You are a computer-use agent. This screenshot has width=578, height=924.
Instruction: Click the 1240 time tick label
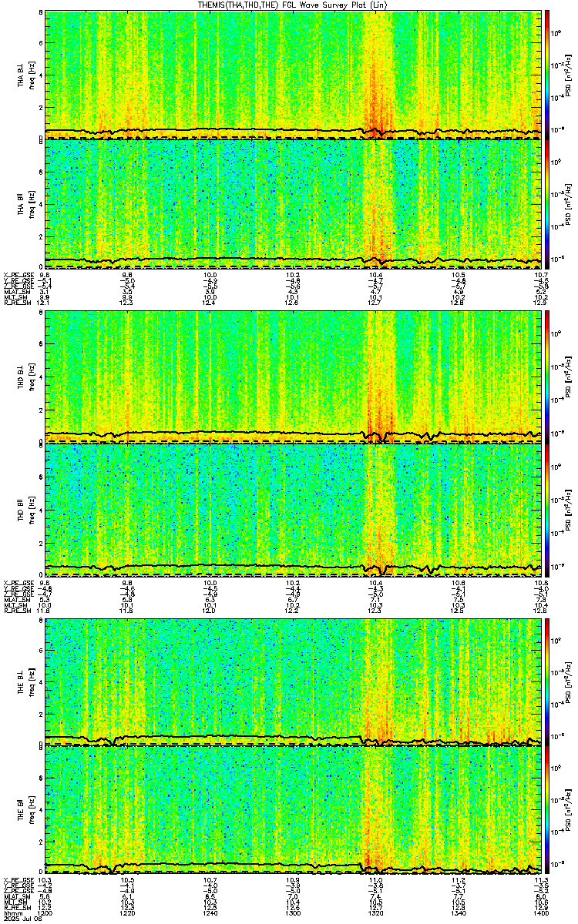(210, 913)
